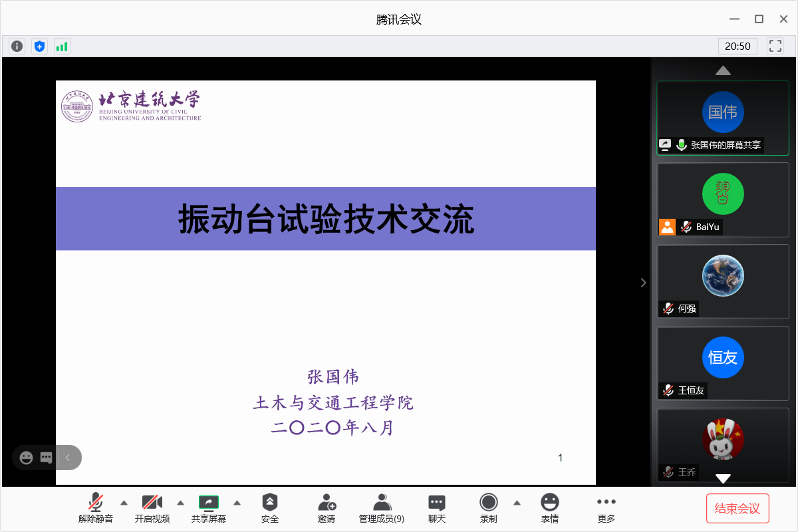
Task: Enter fullscreen mode
Action: [775, 46]
